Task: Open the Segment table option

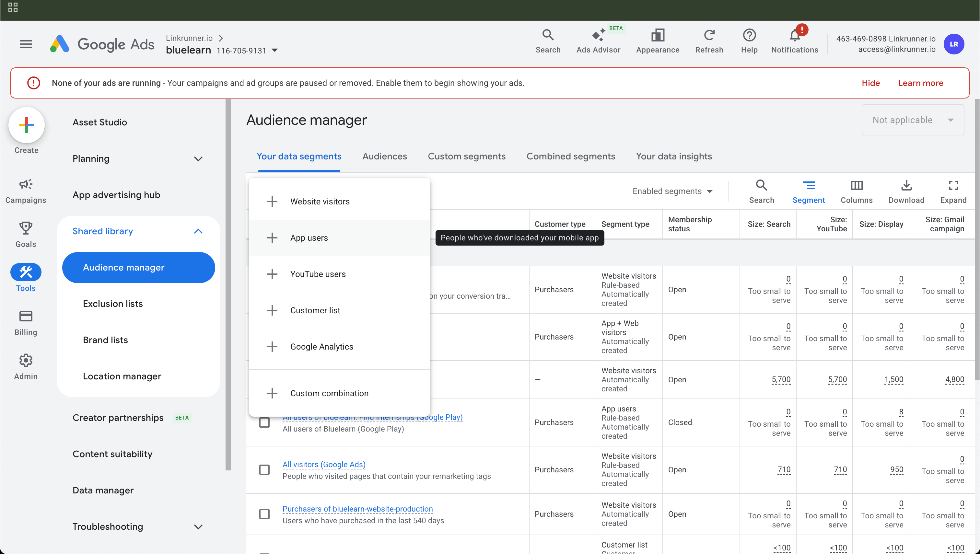Action: [x=808, y=191]
